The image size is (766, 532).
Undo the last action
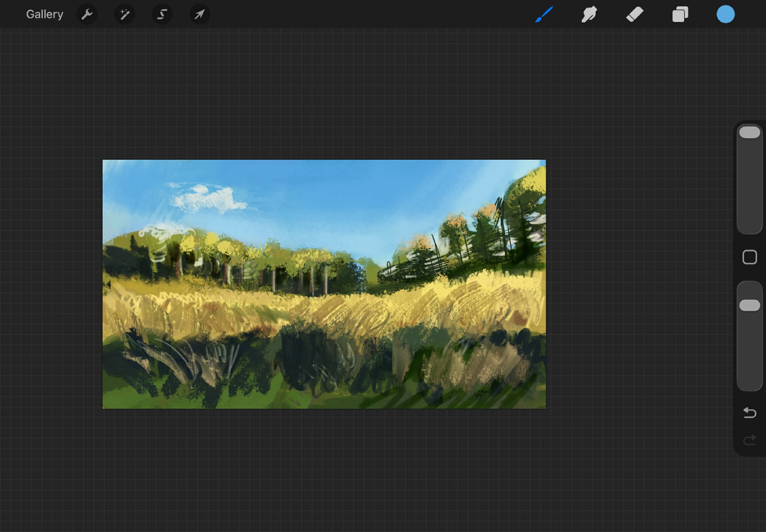[750, 413]
